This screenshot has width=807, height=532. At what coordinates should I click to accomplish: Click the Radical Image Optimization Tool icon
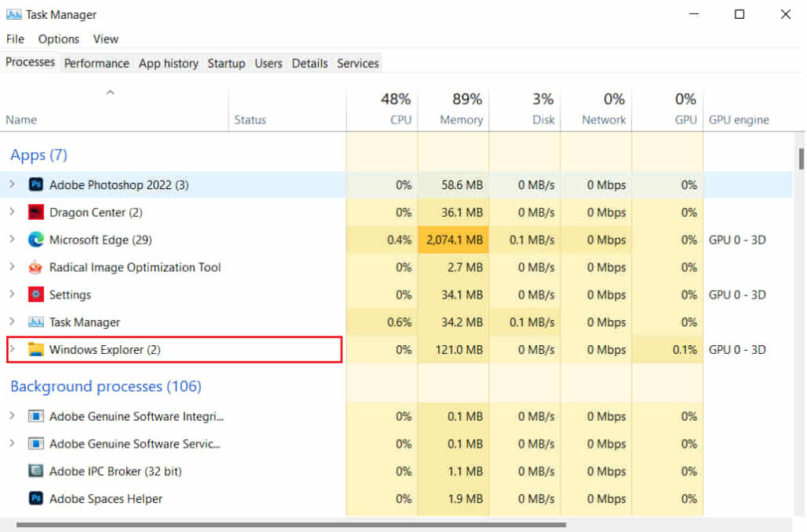(35, 267)
